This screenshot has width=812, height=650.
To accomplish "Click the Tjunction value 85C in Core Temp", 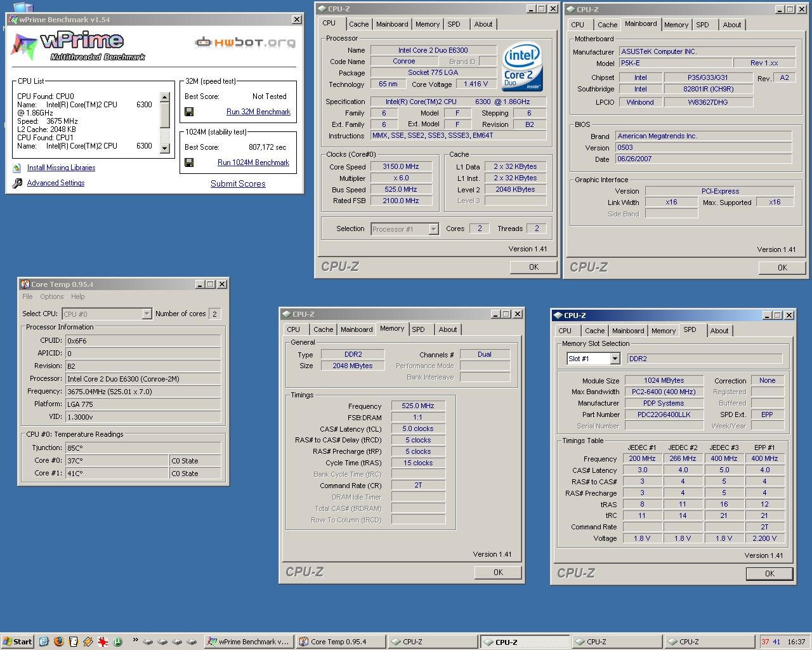I will [x=143, y=448].
